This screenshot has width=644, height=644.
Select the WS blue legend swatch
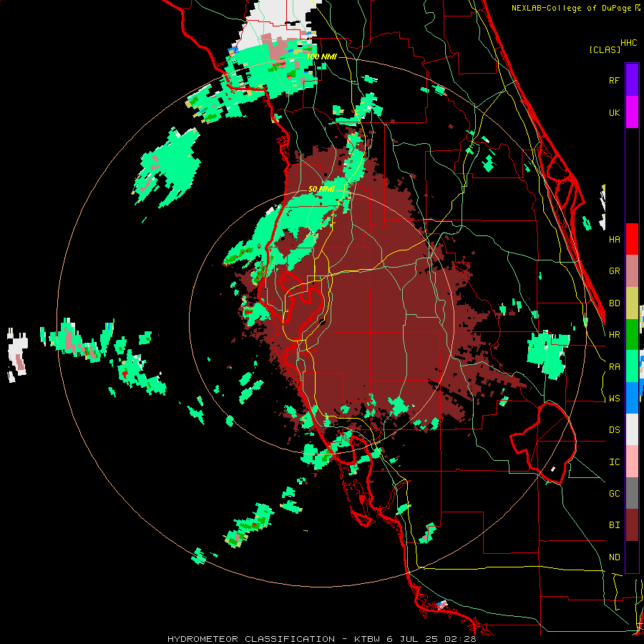tap(632, 398)
